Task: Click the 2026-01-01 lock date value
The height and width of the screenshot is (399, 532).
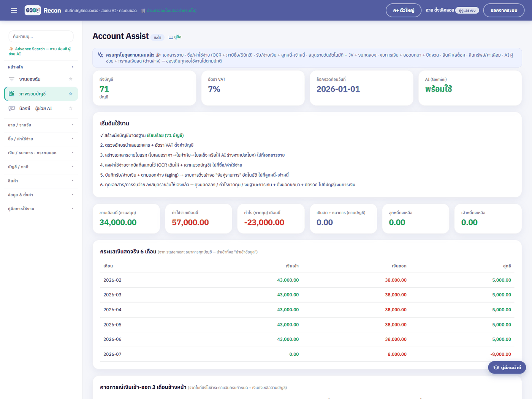Action: (338, 89)
